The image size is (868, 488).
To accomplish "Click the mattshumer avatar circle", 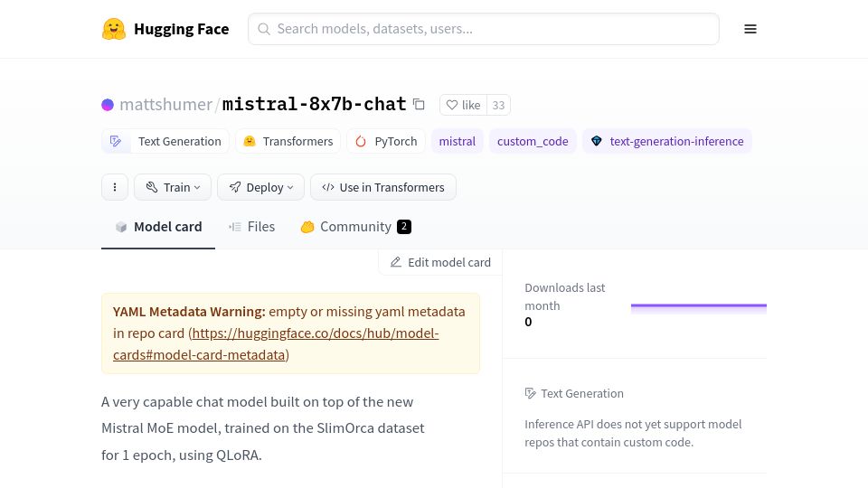I will 108,105.
